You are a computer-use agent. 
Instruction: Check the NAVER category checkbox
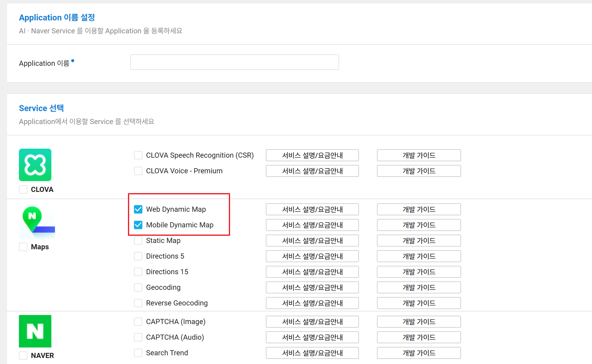coord(23,356)
